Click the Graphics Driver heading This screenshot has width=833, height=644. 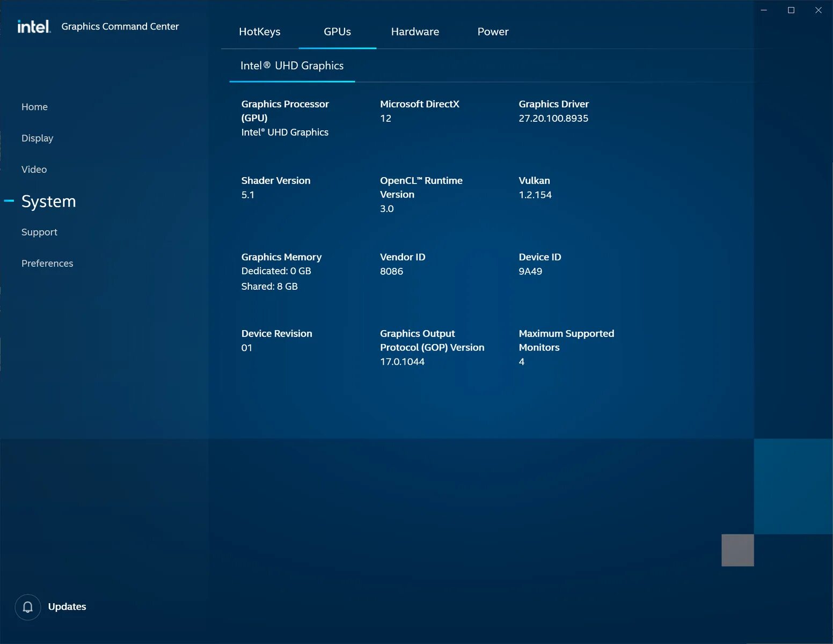553,104
